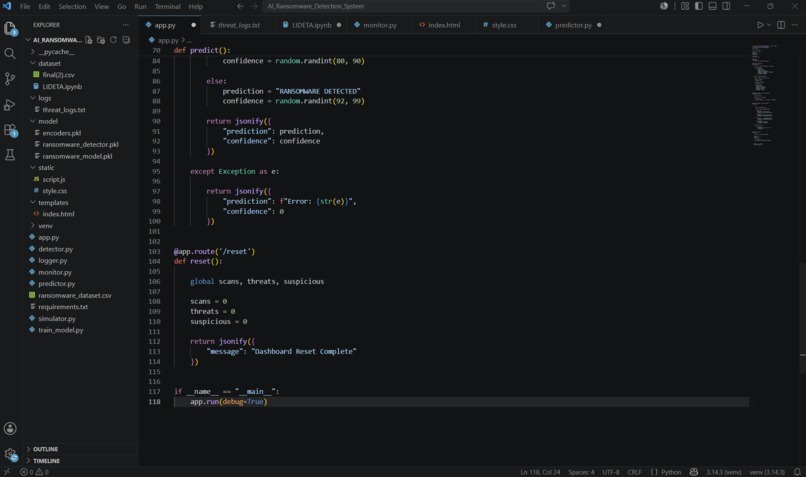Screen dimensions: 806x477
Task: Click Ln 118, Col 24 in status bar
Action: 540,472
